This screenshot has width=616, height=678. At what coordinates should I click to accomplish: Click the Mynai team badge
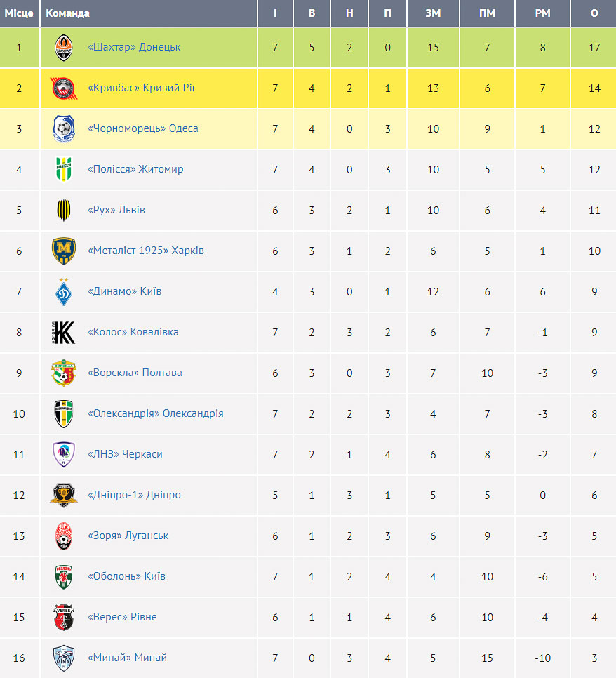pos(64,658)
